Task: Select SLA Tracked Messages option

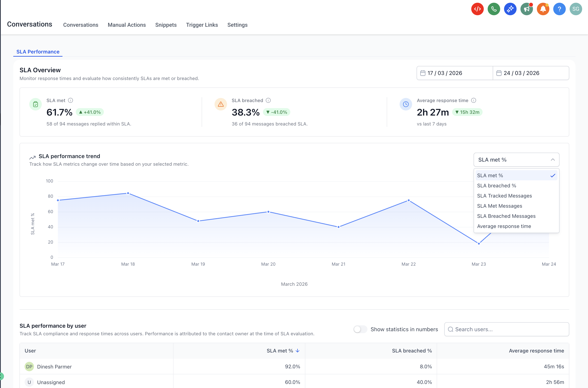Action: pos(504,196)
